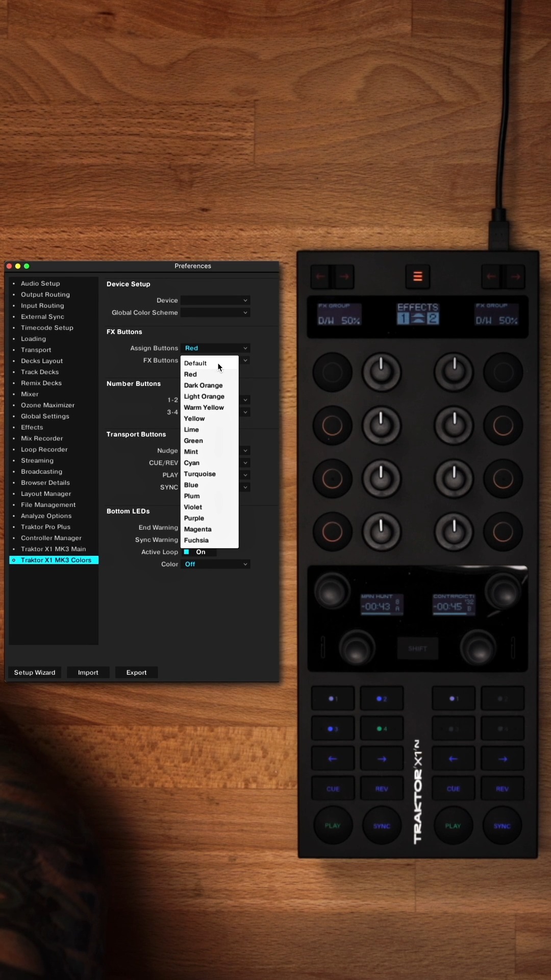Choose Default from the color list
Screen dimensions: 551x980
click(210, 363)
